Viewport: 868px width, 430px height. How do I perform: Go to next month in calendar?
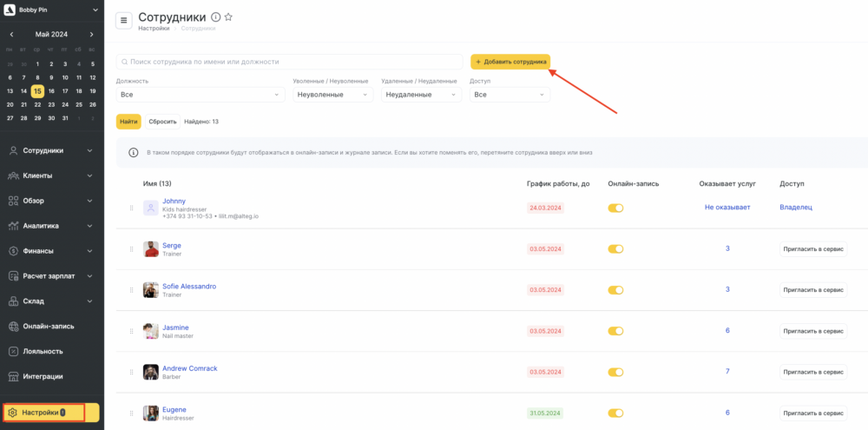click(92, 35)
